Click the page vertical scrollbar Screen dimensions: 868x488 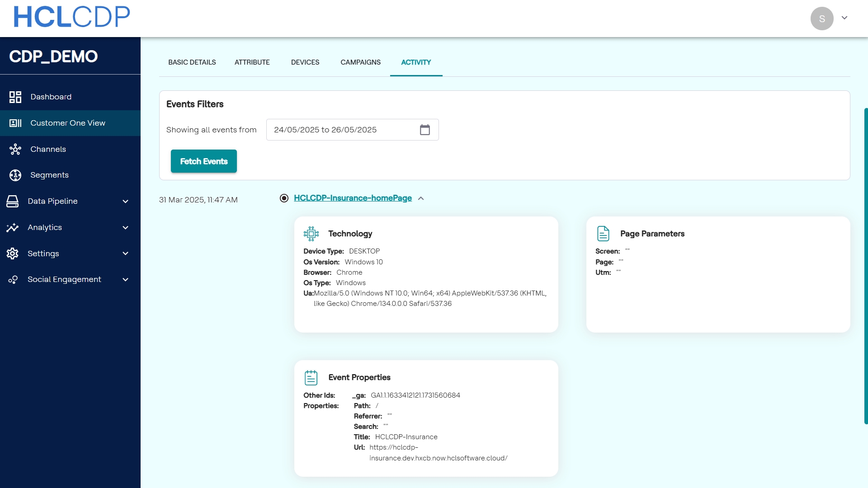[865, 266]
